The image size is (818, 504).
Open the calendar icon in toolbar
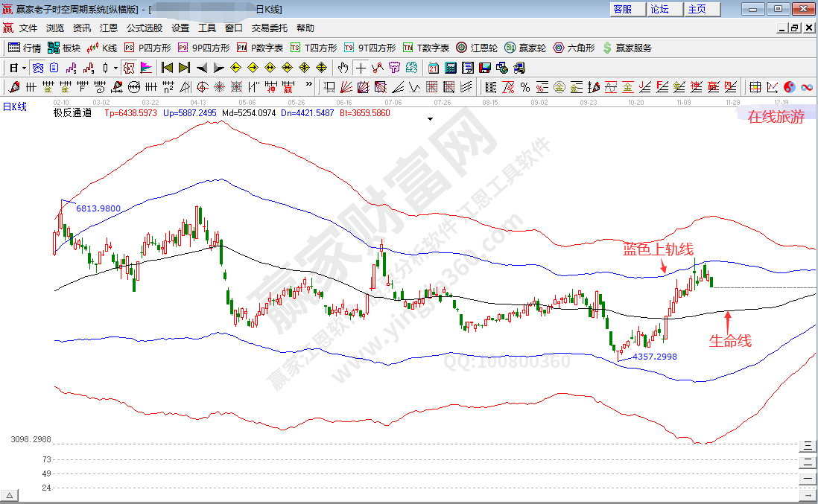pos(434,68)
